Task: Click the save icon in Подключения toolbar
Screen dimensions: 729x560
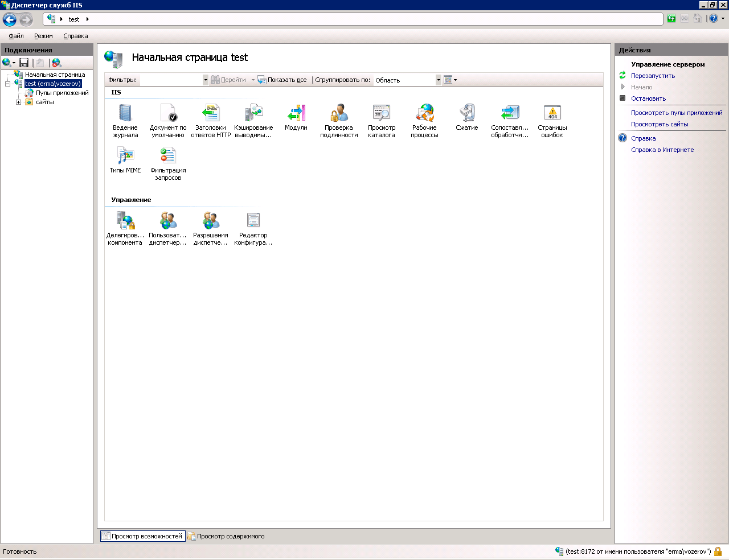Action: [24, 63]
